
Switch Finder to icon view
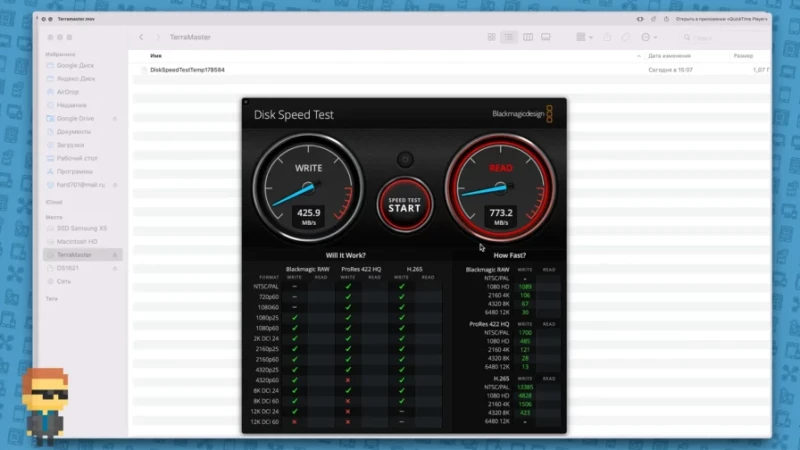pyautogui.click(x=491, y=37)
